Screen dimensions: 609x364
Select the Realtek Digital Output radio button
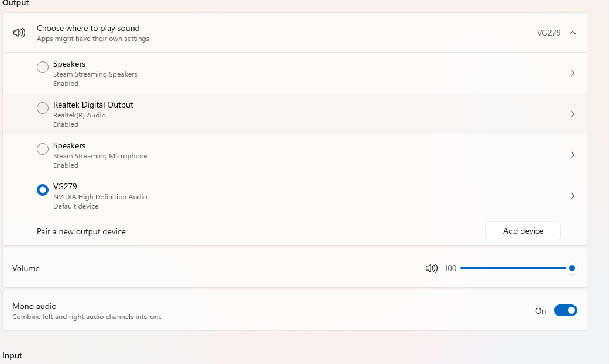pos(43,108)
